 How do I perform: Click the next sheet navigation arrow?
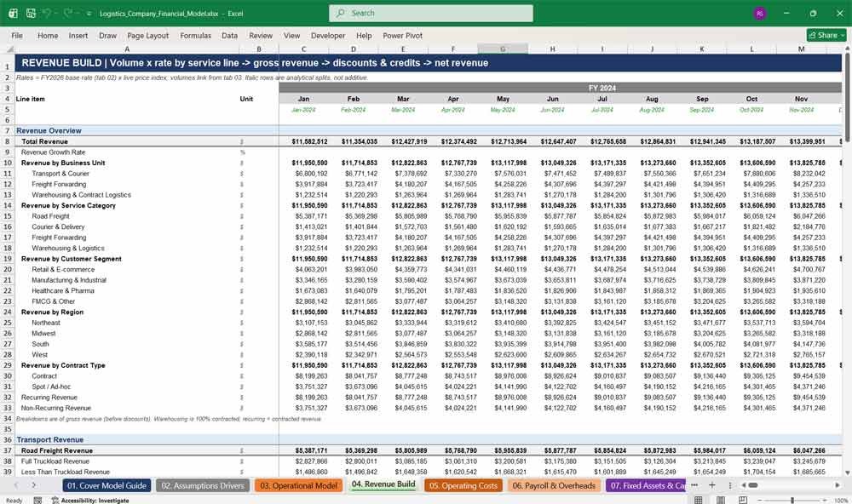point(34,485)
